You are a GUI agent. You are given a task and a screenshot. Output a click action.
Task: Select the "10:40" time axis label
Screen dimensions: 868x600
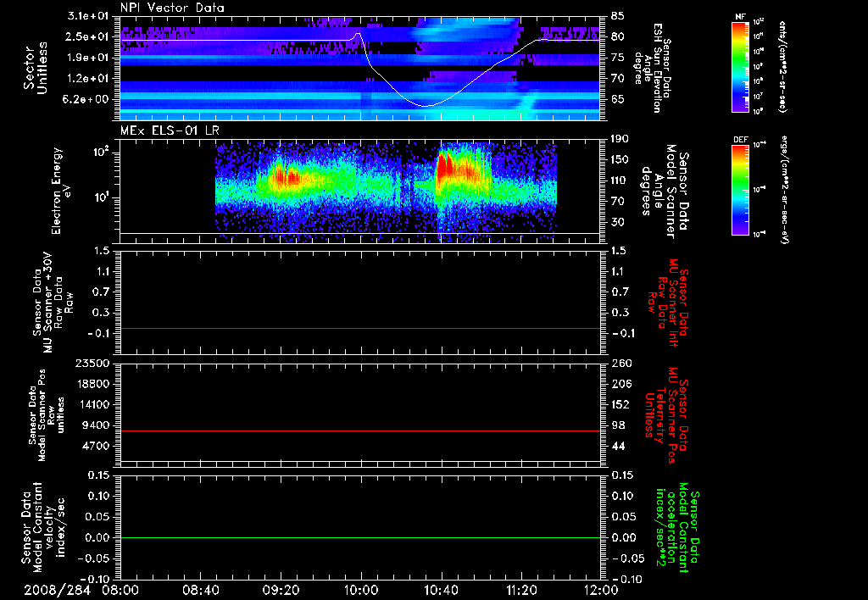[x=441, y=590]
